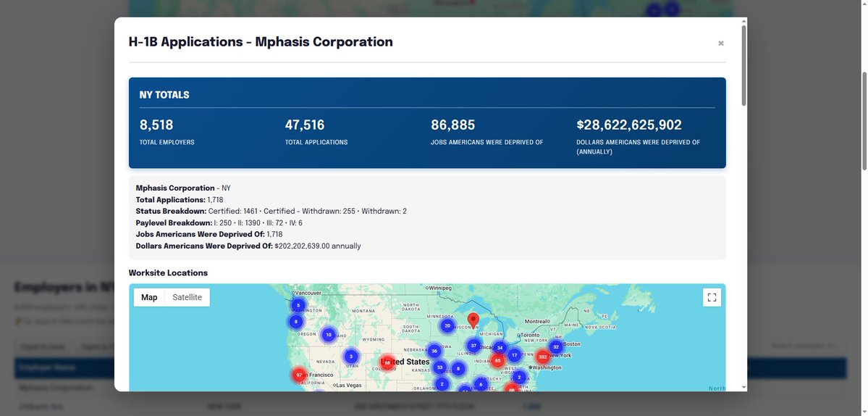Click the $28,622,625,902 dollars figure
Viewport: 868px width, 416px height.
[629, 125]
